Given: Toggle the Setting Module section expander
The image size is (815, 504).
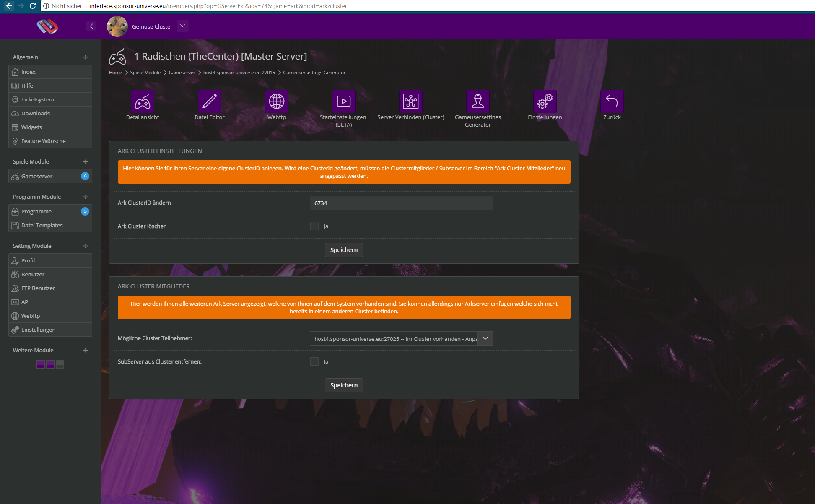Looking at the screenshot, I should (x=86, y=246).
